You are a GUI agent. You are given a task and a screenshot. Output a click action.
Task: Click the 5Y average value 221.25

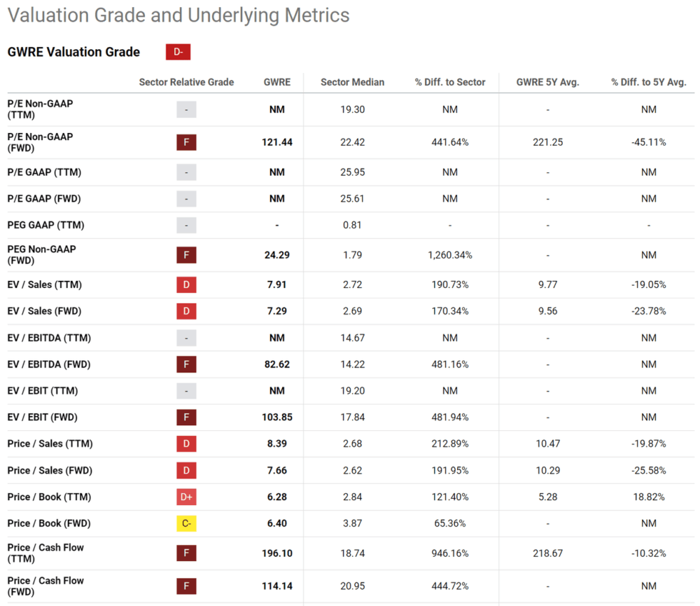tap(548, 142)
